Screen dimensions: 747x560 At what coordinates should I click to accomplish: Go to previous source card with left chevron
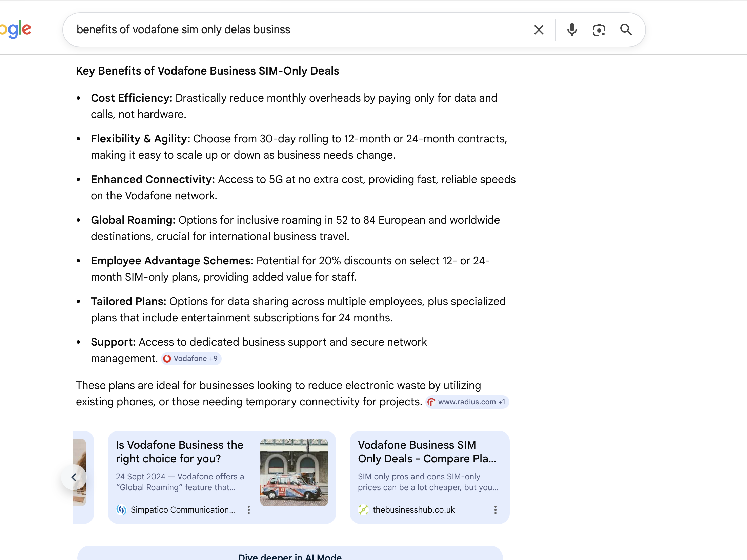pos(74,477)
